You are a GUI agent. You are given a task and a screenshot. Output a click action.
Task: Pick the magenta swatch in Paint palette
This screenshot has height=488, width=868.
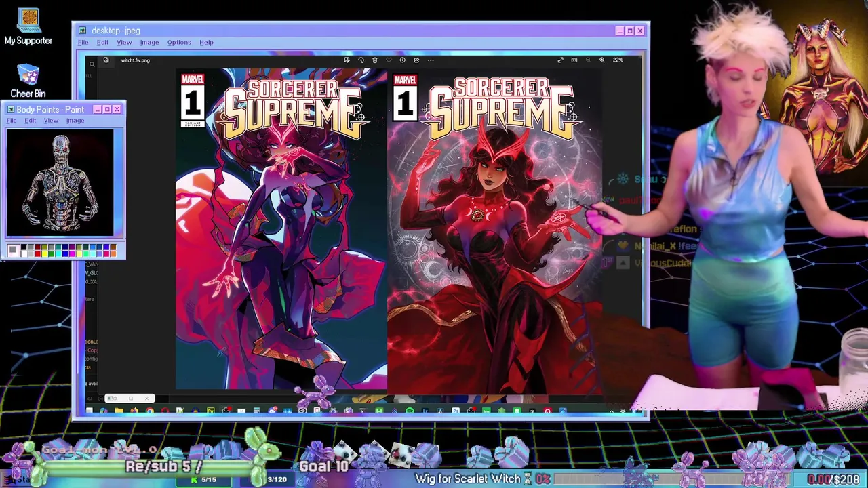coord(72,253)
